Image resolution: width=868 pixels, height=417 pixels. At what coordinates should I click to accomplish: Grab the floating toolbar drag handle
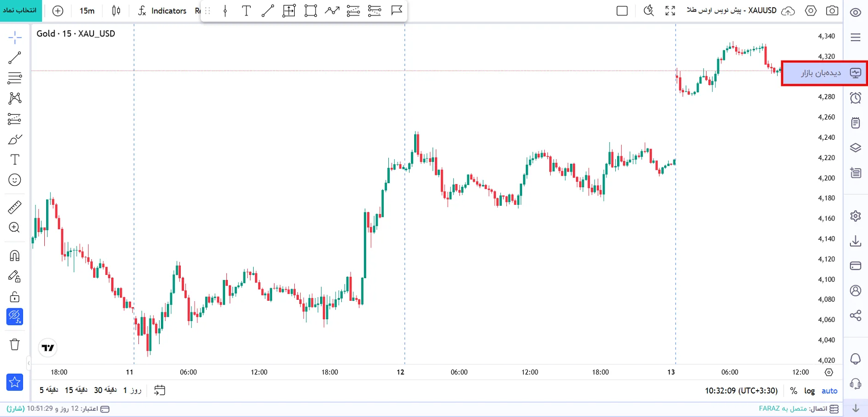(208, 11)
